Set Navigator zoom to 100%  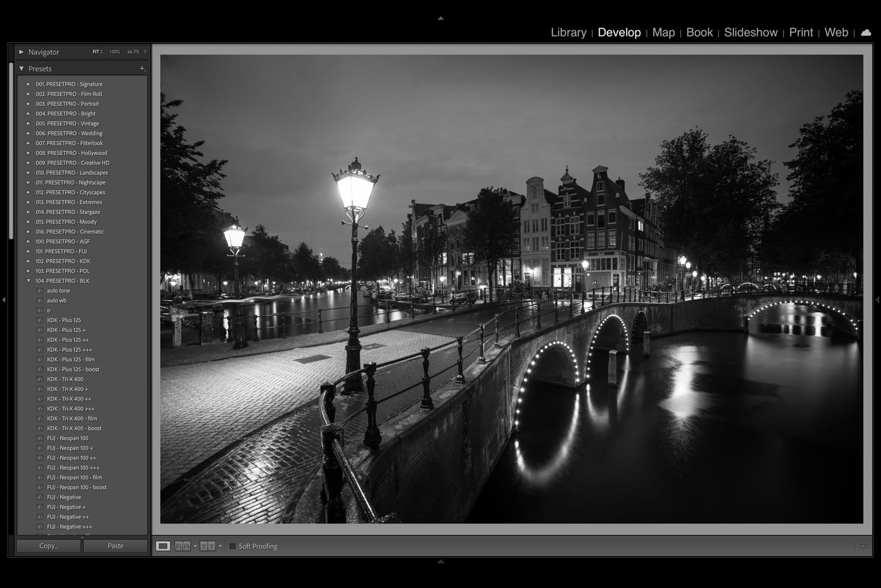(115, 52)
